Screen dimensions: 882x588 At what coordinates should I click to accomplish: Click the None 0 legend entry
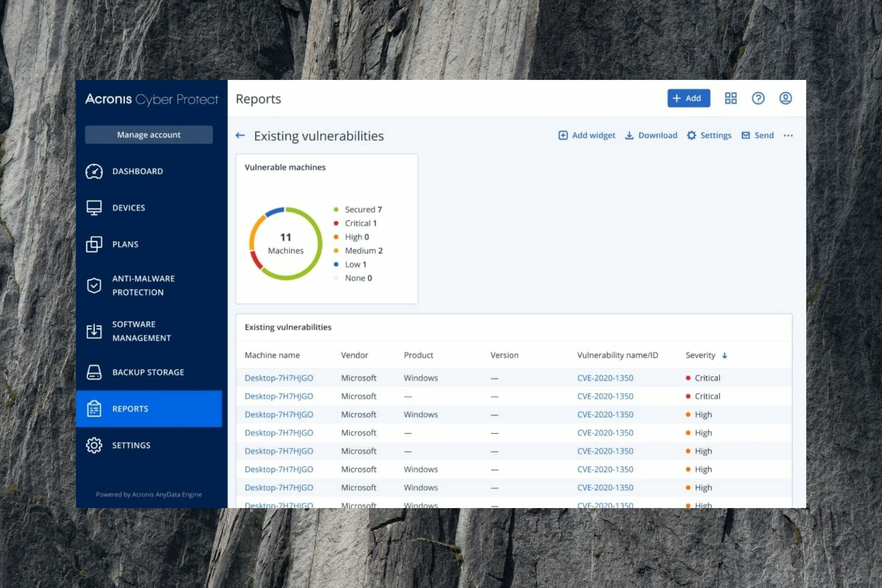[353, 278]
